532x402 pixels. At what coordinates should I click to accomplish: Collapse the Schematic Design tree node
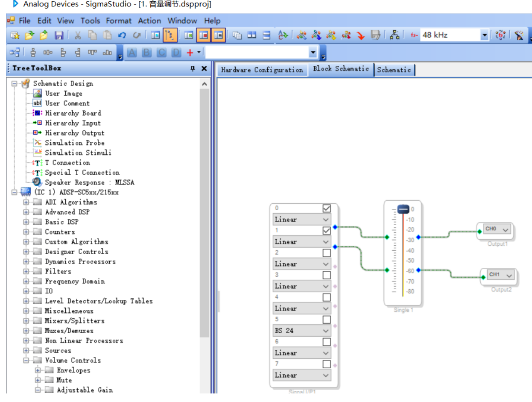tap(15, 84)
